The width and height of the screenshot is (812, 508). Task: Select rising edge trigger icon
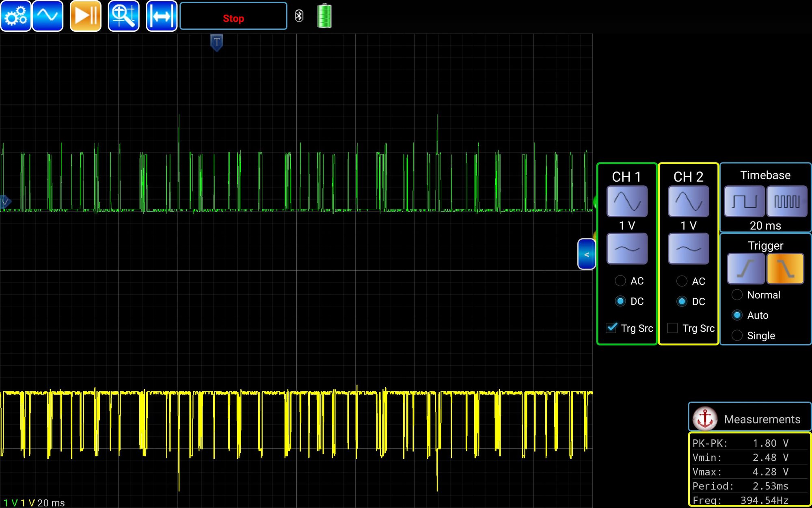coord(745,269)
